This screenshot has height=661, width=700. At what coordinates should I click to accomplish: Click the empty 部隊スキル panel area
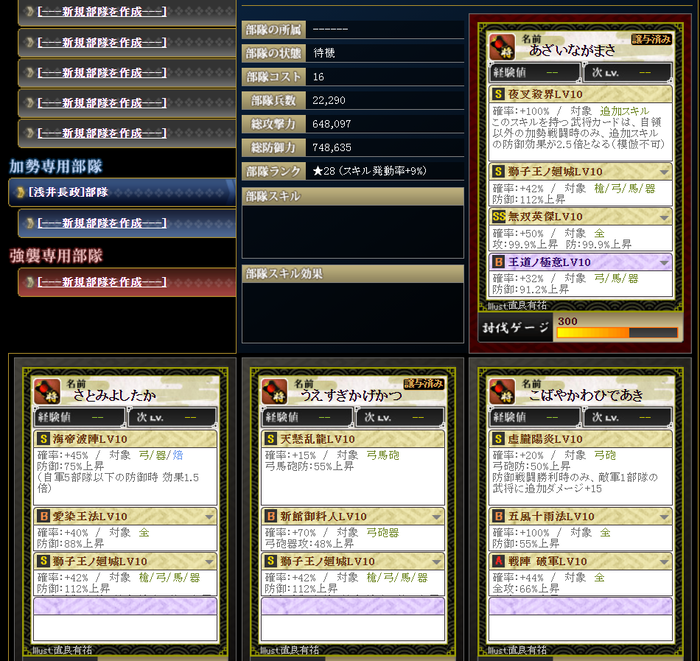click(353, 232)
